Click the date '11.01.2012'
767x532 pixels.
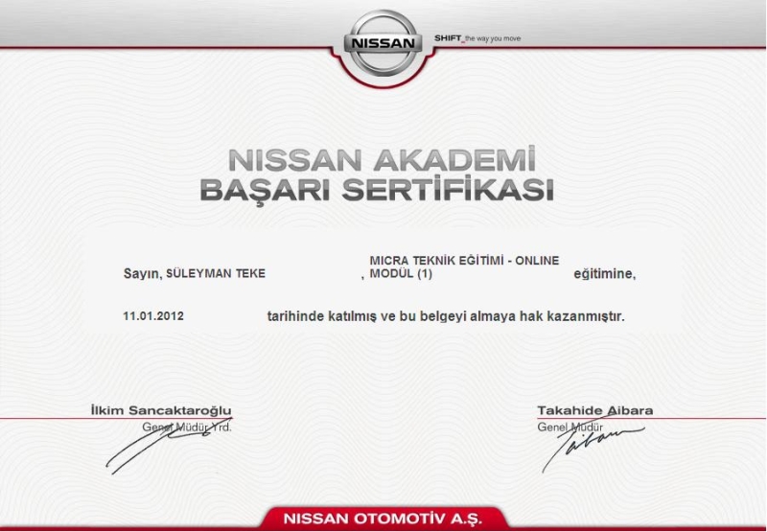[x=153, y=316]
